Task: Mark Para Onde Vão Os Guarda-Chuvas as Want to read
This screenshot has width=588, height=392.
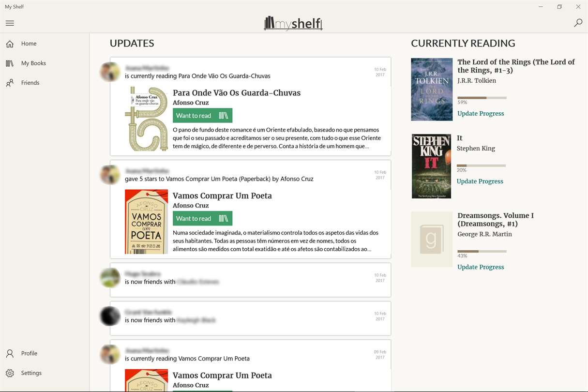Action: [x=194, y=116]
